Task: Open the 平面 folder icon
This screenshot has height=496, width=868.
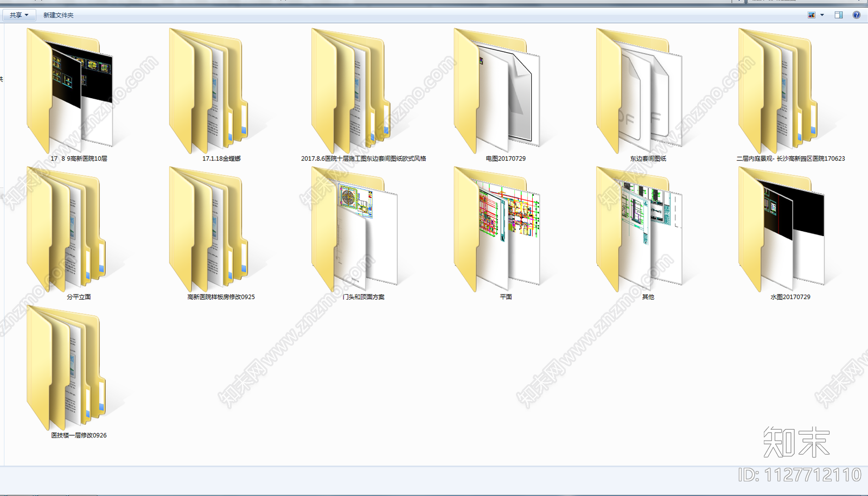Action: click(x=497, y=229)
